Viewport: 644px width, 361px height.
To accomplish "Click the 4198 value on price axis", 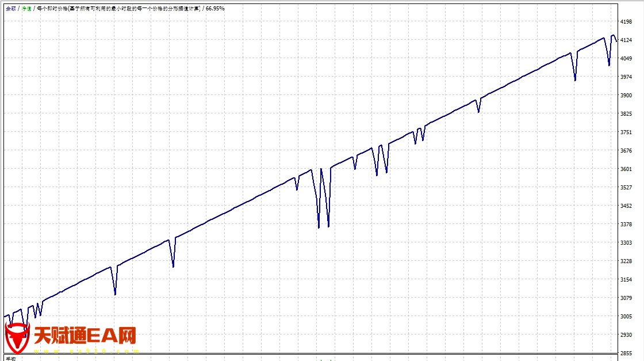I will click(x=626, y=22).
